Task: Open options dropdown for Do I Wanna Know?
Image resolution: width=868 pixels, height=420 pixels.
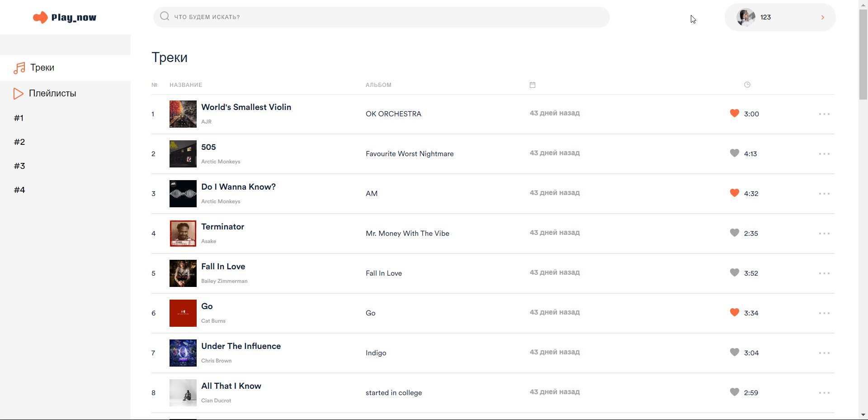Action: click(824, 194)
